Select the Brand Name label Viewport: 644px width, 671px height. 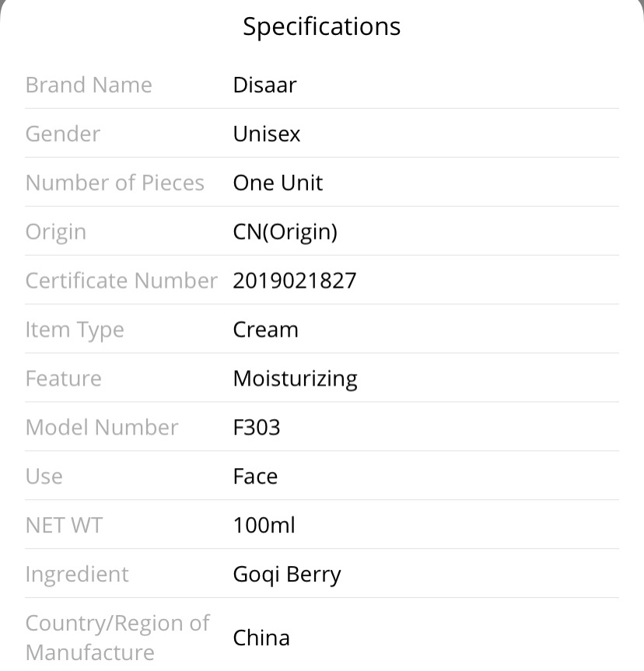coord(89,85)
